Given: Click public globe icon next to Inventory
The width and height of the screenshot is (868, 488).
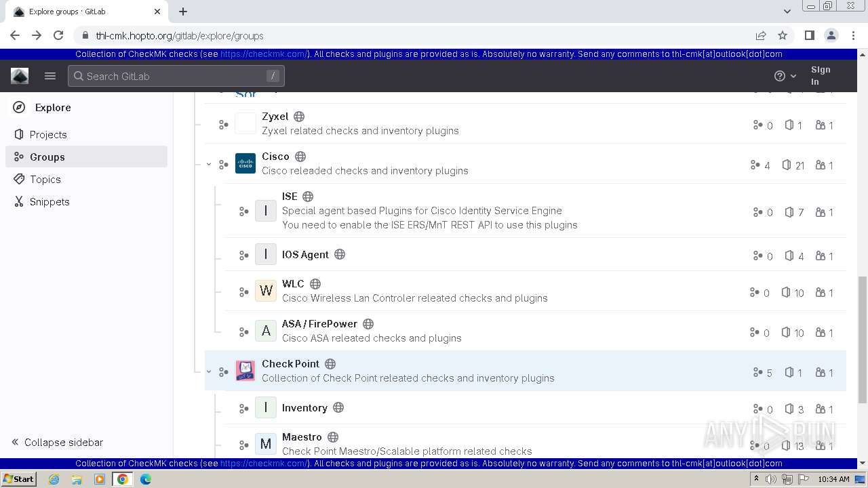Looking at the screenshot, I should (338, 408).
